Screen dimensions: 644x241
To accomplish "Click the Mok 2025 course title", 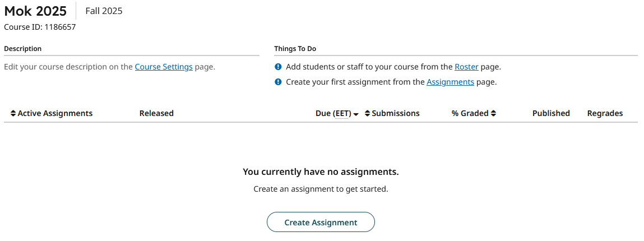I will point(35,11).
